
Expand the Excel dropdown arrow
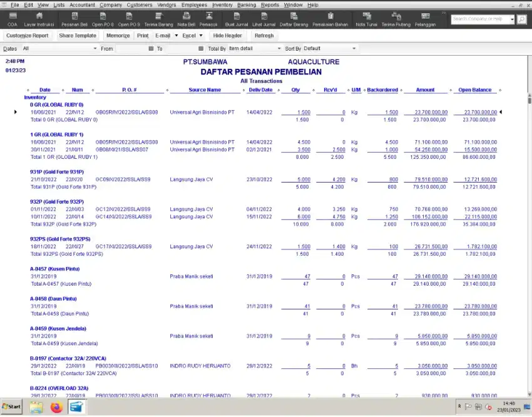tap(201, 36)
